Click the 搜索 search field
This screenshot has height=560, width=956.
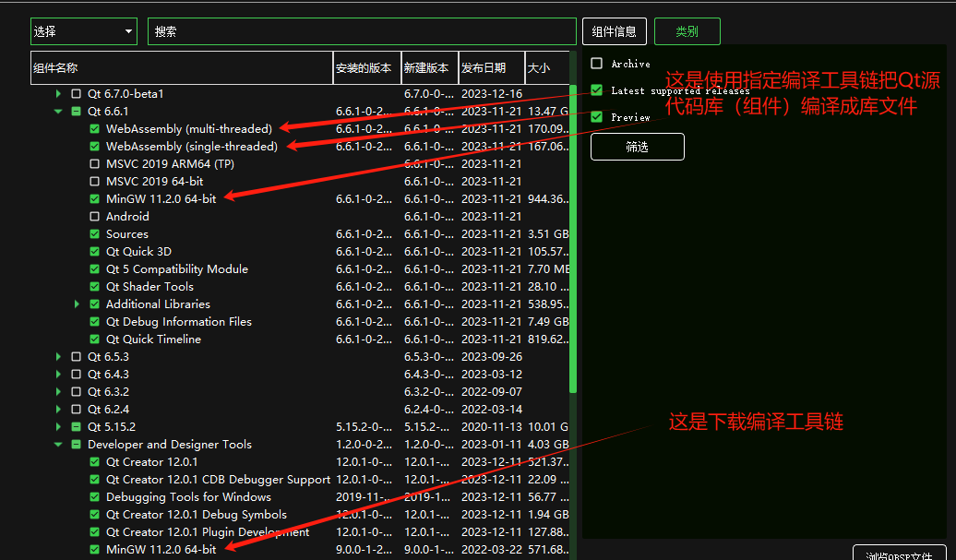[x=362, y=31]
